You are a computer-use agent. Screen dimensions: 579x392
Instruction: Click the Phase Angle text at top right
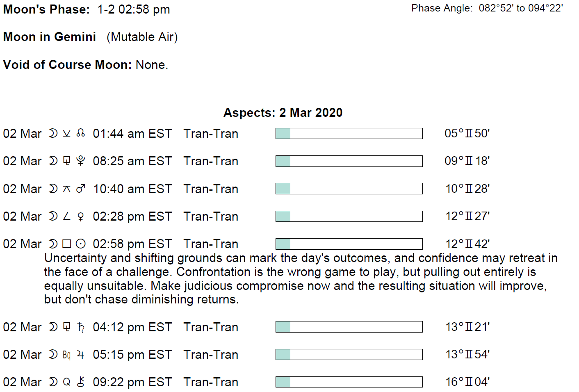pyautogui.click(x=487, y=8)
